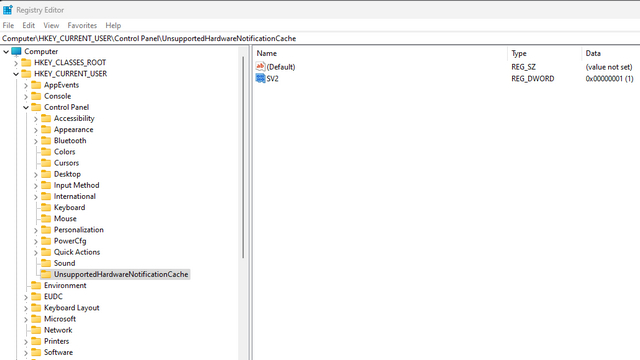Click the SV2 DWORD value icon

[260, 78]
